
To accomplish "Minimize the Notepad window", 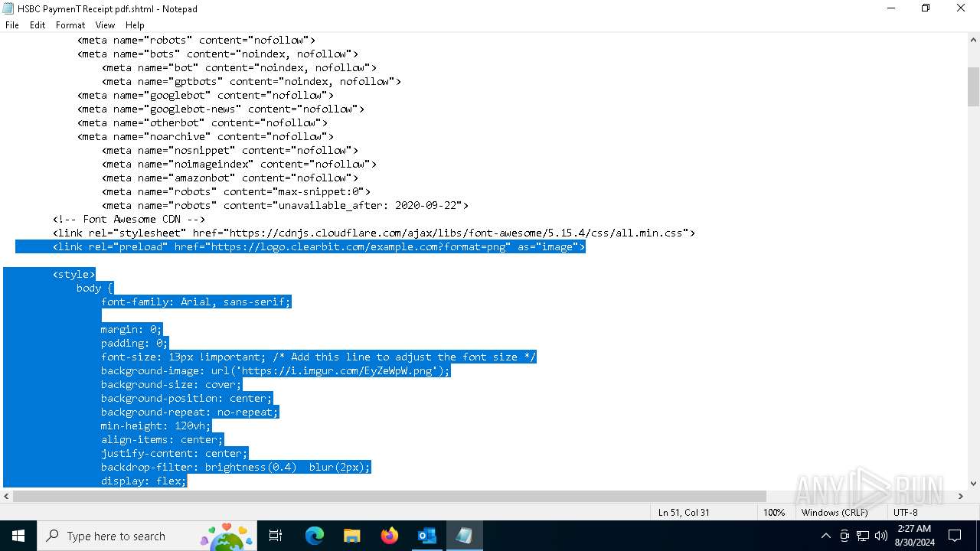I will click(890, 8).
